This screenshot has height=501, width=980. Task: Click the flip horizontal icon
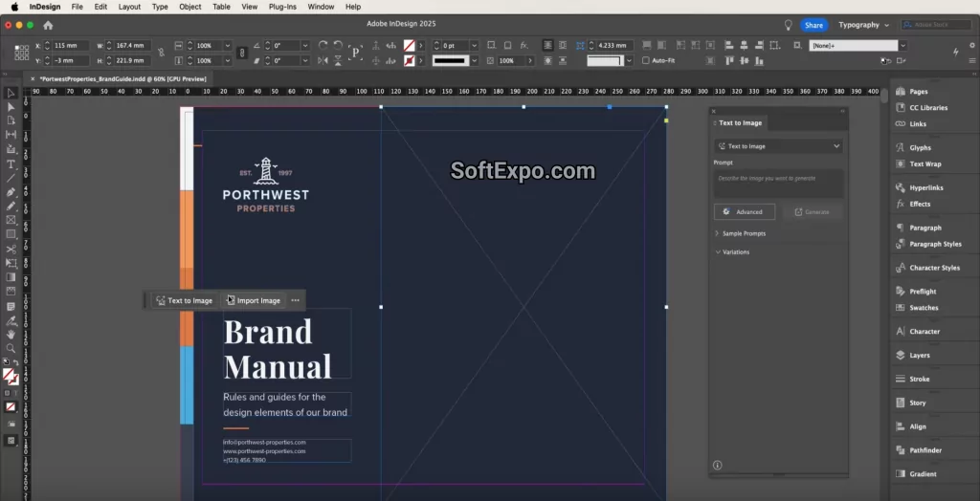pos(323,60)
